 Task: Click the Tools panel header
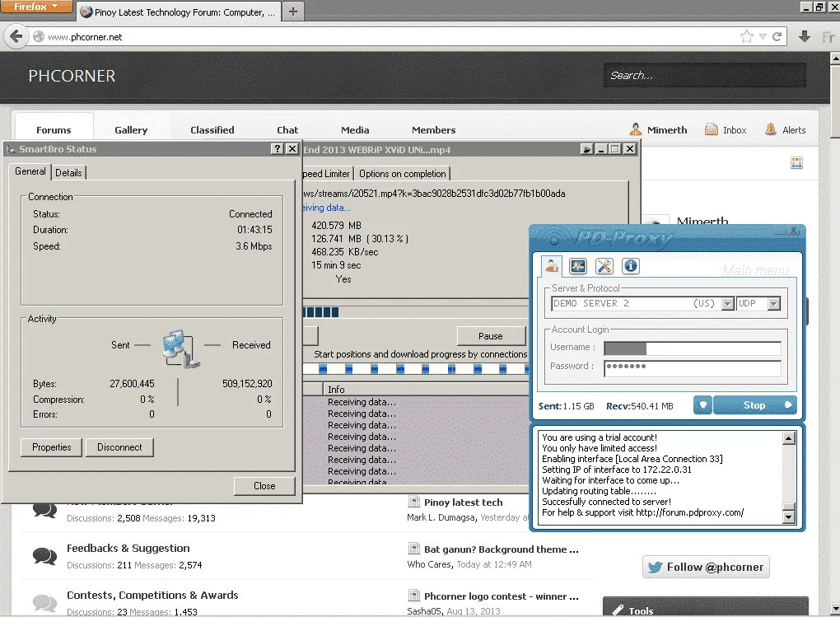tap(705, 606)
